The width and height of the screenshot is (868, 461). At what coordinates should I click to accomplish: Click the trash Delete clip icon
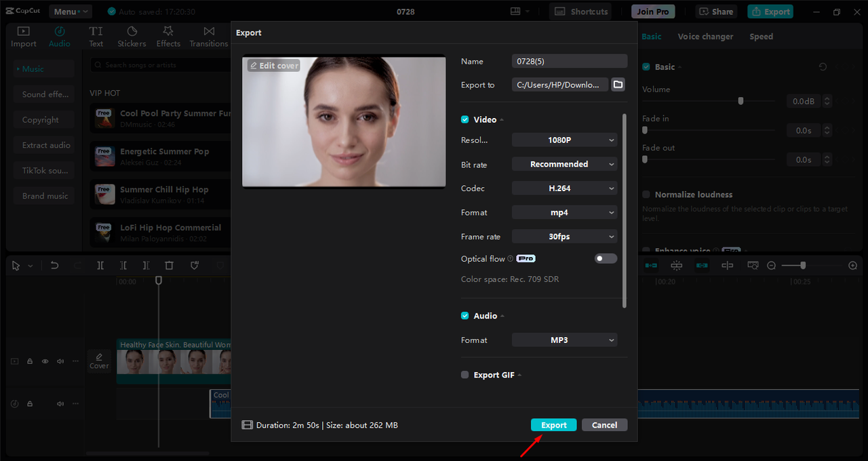tap(170, 266)
